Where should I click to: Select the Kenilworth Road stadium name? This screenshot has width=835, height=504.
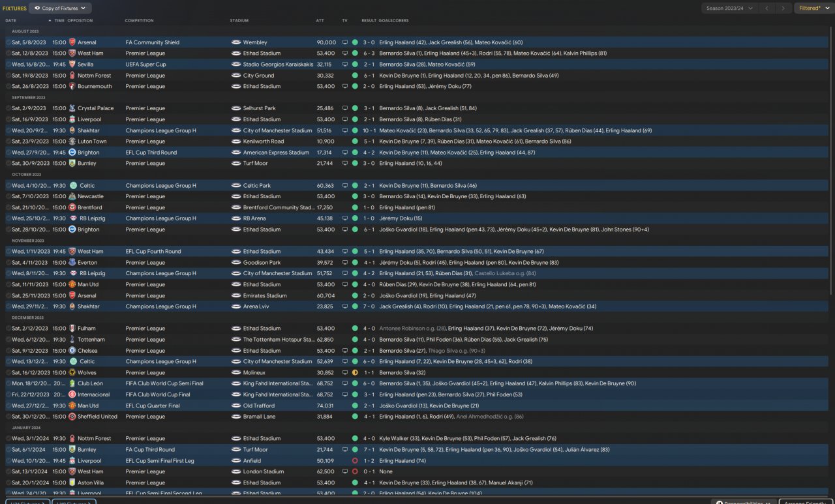264,141
